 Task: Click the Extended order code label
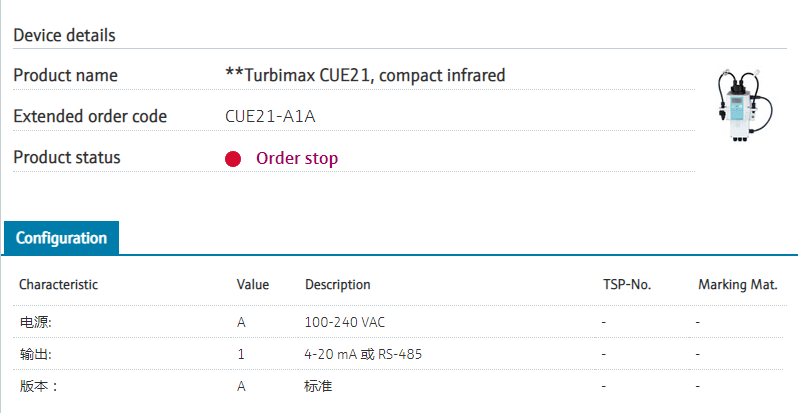click(x=90, y=116)
